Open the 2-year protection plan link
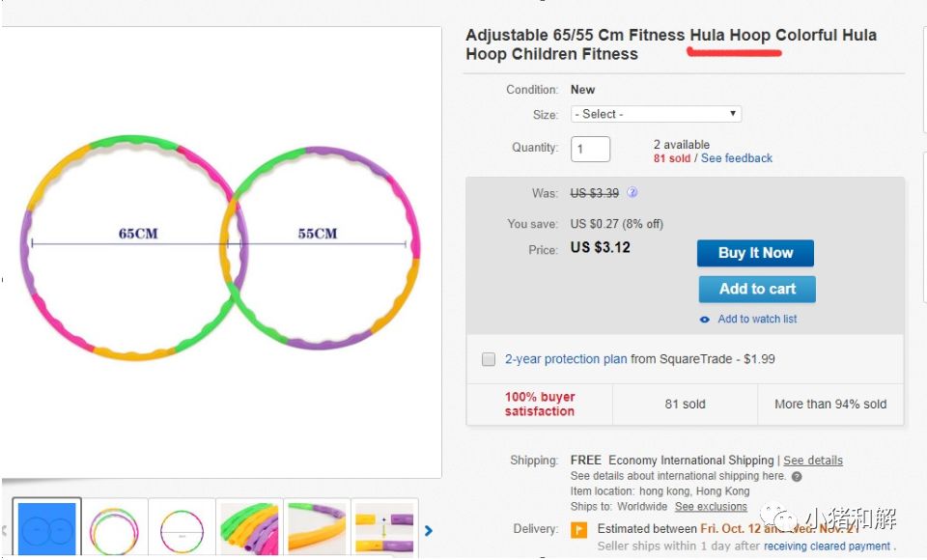The width and height of the screenshot is (927, 560). [x=566, y=359]
